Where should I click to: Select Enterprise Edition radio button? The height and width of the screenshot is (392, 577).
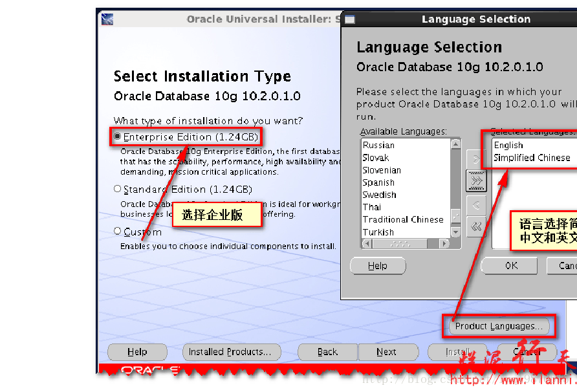pos(117,136)
